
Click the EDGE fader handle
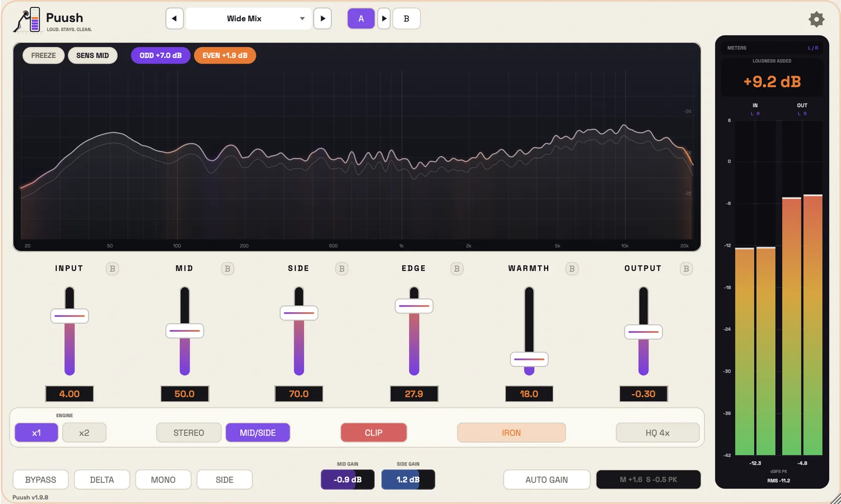414,306
